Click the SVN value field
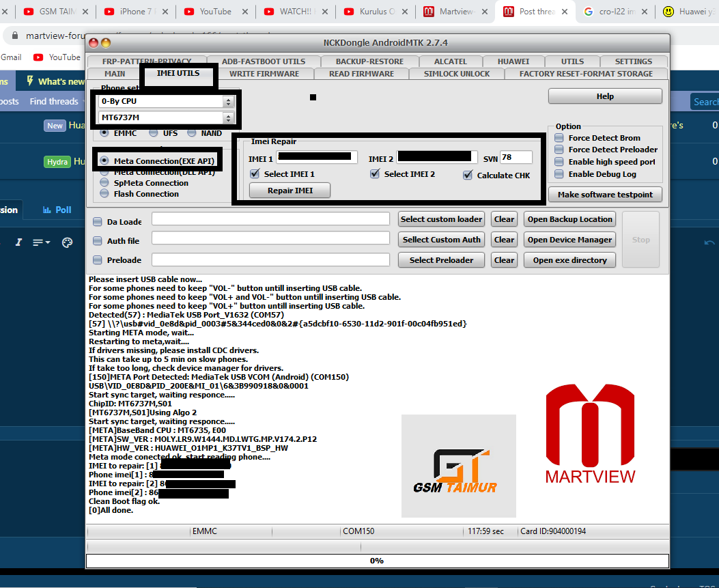This screenshot has width=719, height=588. [516, 157]
